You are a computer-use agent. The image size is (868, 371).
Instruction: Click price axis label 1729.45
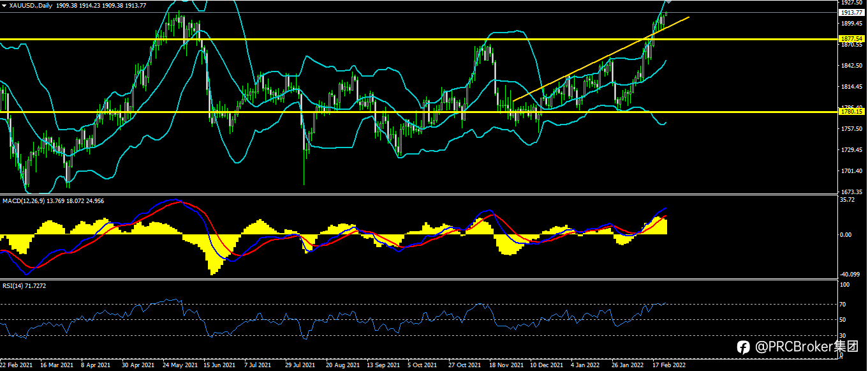[851, 150]
